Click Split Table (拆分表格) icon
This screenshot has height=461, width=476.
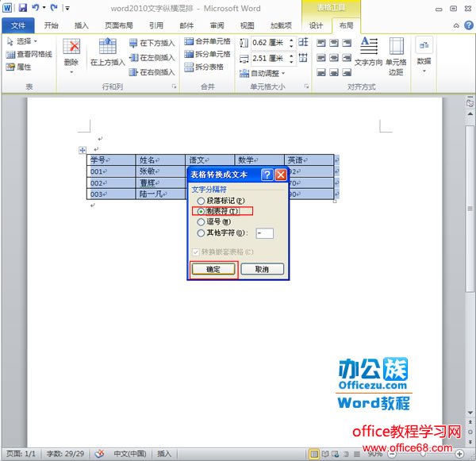coord(204,67)
